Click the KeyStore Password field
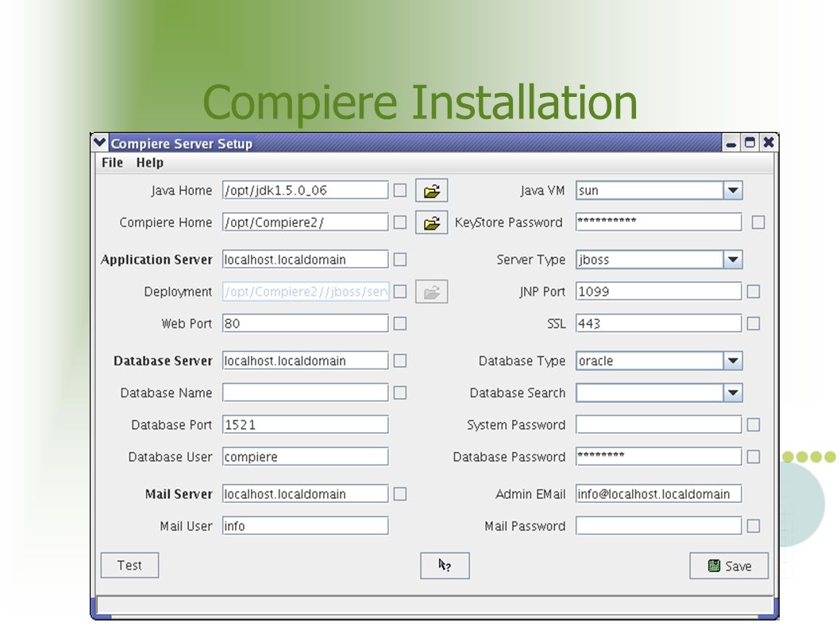 pos(659,222)
